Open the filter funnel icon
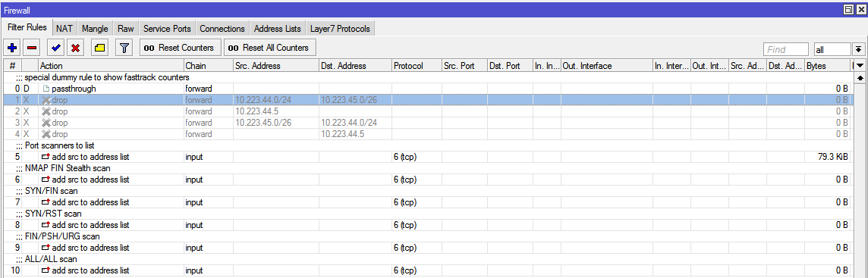This screenshot has height=278, width=868. pos(124,48)
